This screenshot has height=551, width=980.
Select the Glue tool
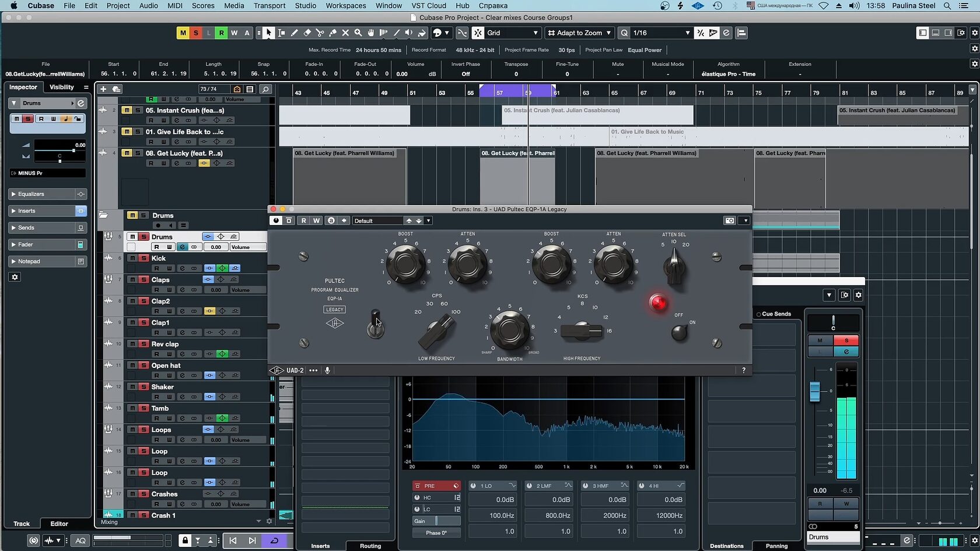332,33
